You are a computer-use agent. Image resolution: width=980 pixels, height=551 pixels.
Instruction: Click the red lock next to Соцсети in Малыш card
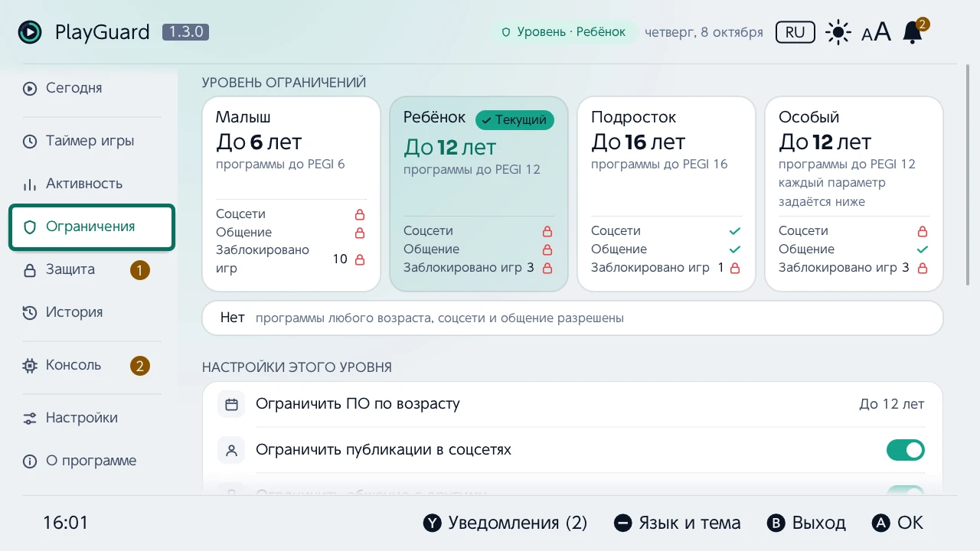point(360,214)
